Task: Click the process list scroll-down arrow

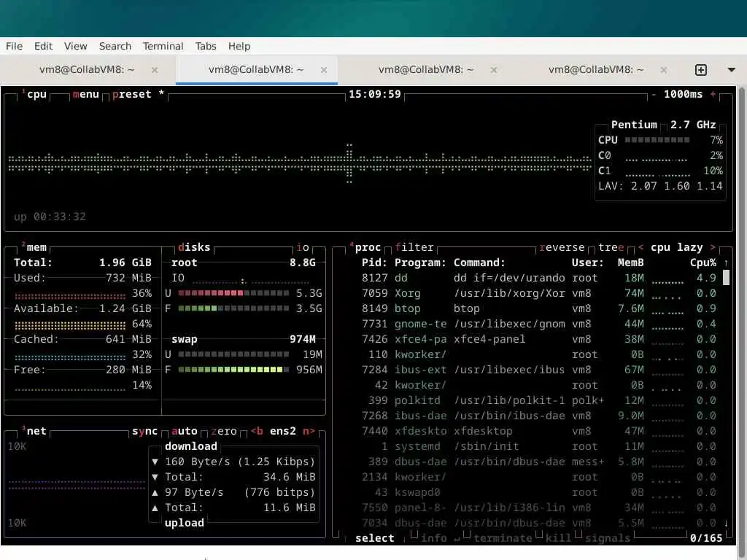Action: pos(726,523)
